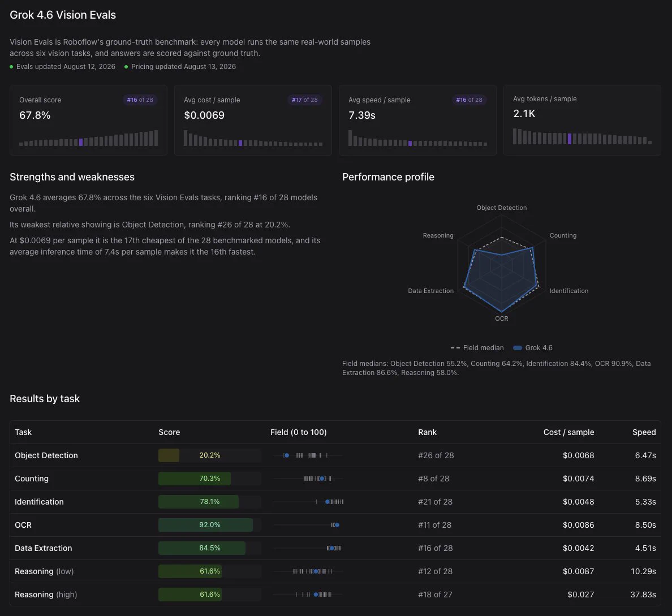Click the $0.0068 cost cell
This screenshot has height=616, width=672.
pos(578,455)
